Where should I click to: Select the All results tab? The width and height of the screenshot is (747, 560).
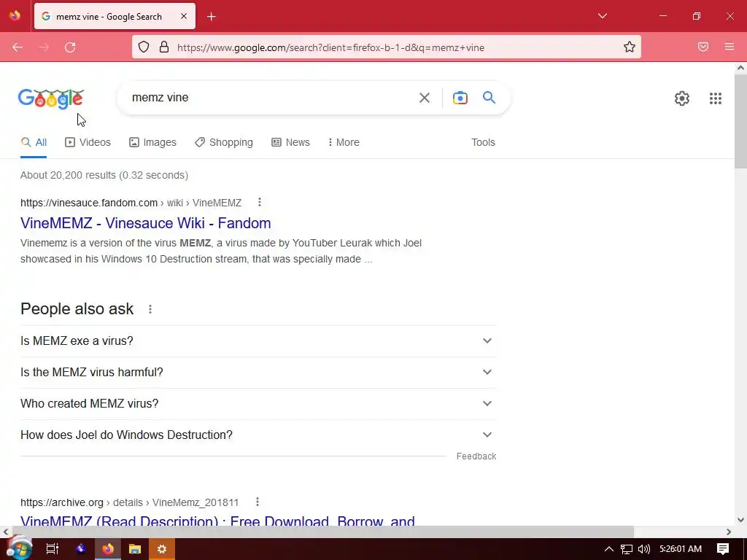click(x=34, y=142)
